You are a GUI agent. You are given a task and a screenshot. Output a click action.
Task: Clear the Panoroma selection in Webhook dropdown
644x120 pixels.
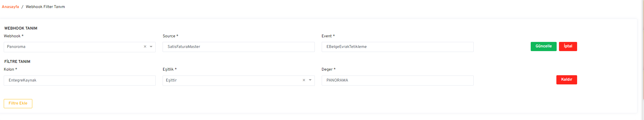point(145,47)
